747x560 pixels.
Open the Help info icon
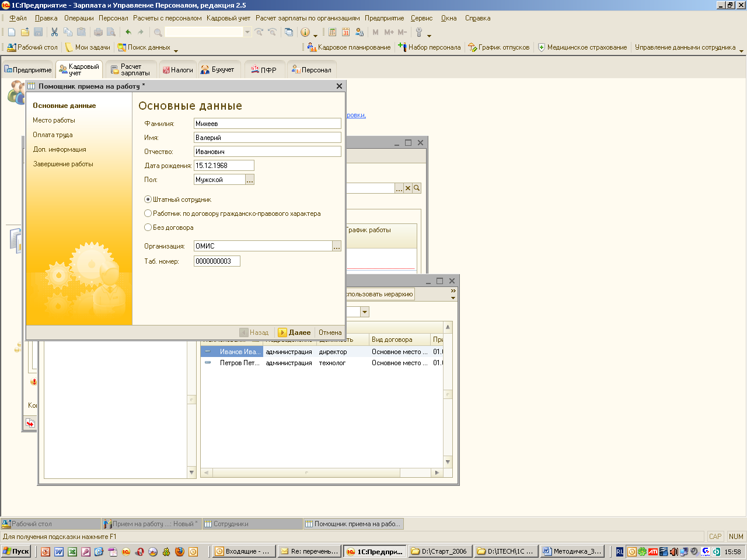[305, 32]
